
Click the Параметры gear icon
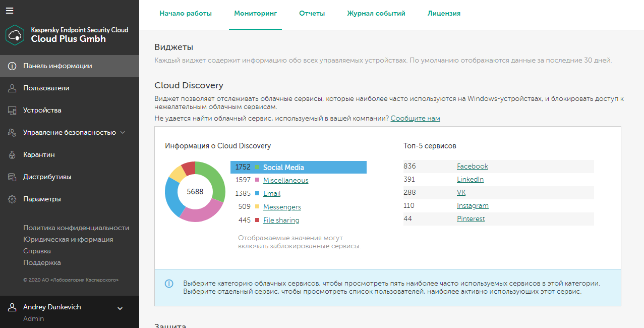tap(12, 199)
